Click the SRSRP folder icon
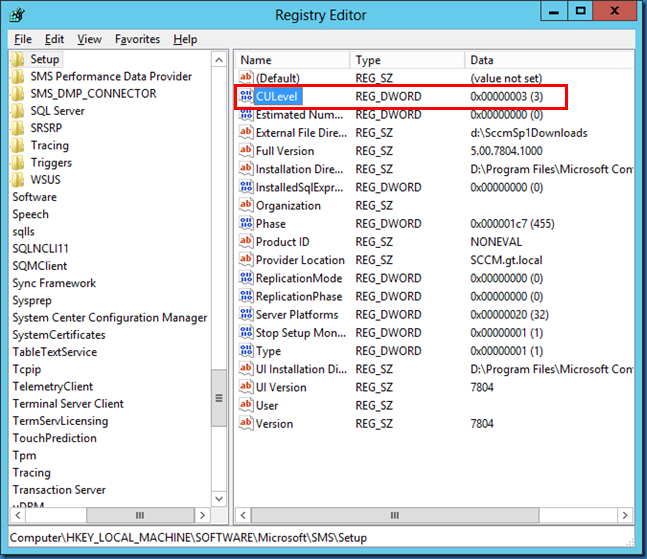This screenshot has height=559, width=647. tap(18, 128)
